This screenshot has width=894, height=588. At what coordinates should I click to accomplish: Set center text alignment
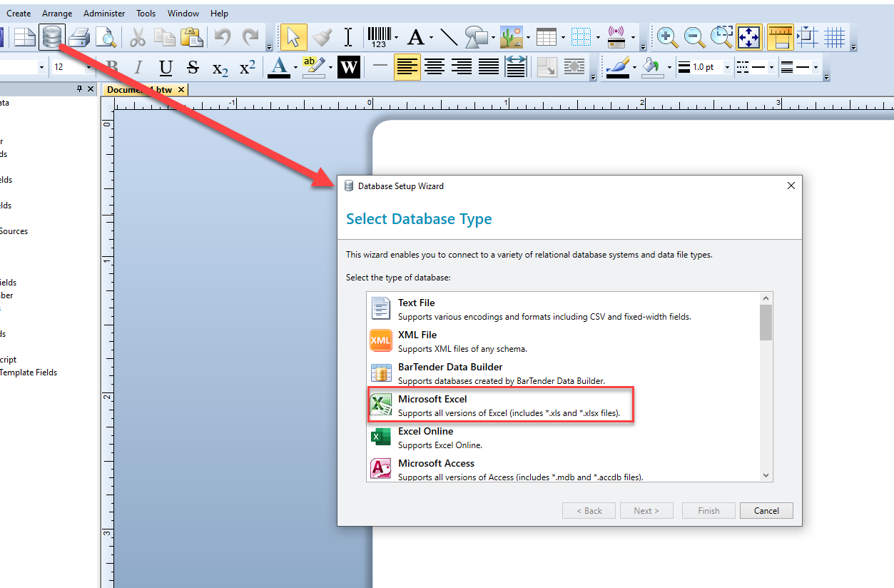pos(435,67)
